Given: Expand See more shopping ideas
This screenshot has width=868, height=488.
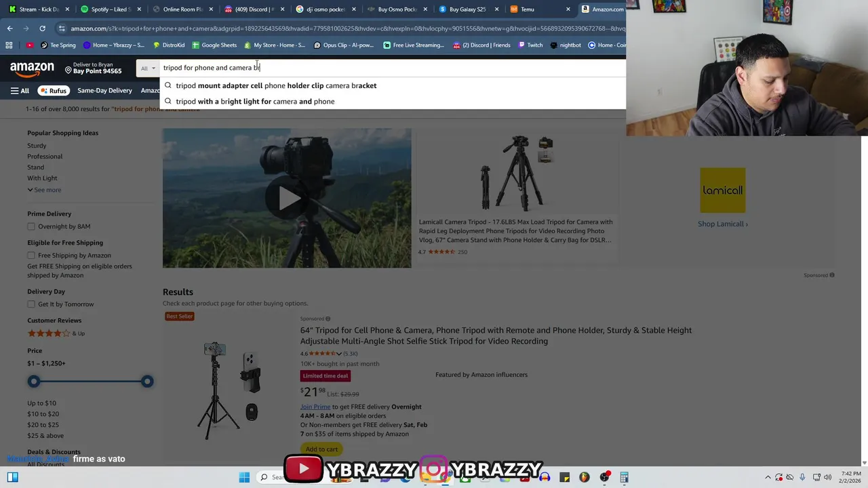Looking at the screenshot, I should [x=44, y=190].
